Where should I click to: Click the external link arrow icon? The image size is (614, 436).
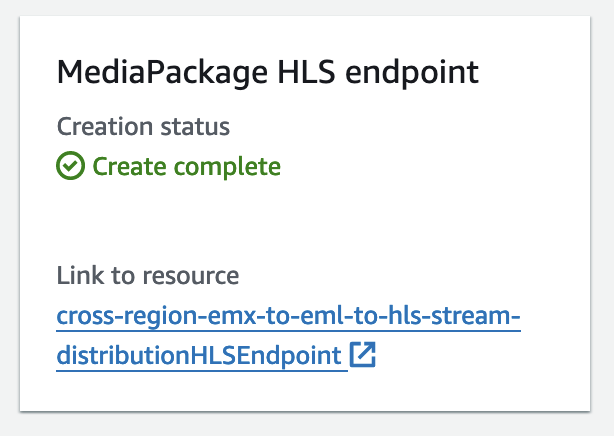click(x=363, y=355)
